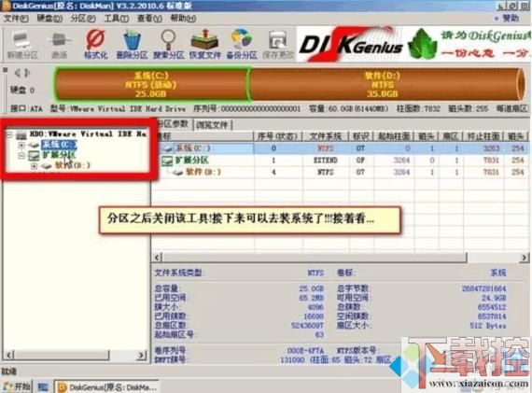
Task: Select the 删除分区 trash icon
Action: tap(132, 45)
